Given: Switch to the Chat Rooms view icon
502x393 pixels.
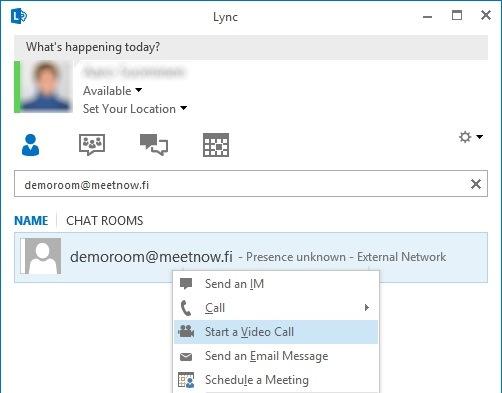Looking at the screenshot, I should click(x=92, y=145).
